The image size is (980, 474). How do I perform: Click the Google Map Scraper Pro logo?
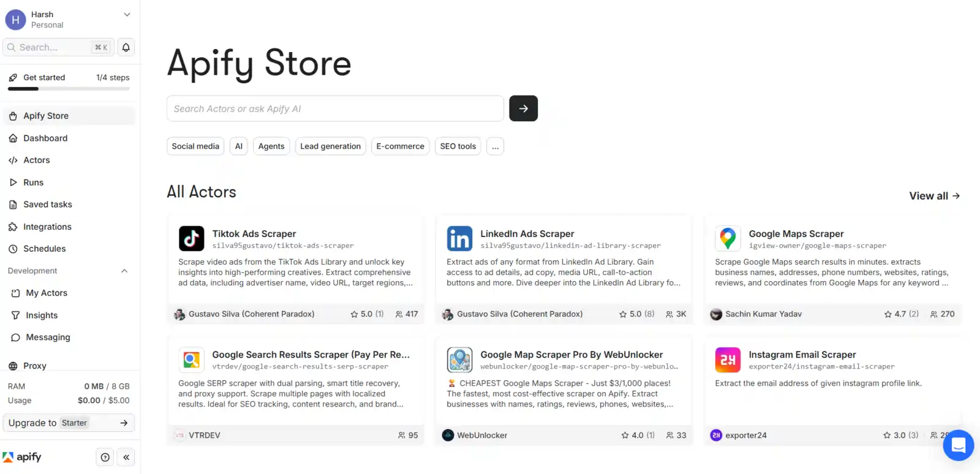(459, 359)
